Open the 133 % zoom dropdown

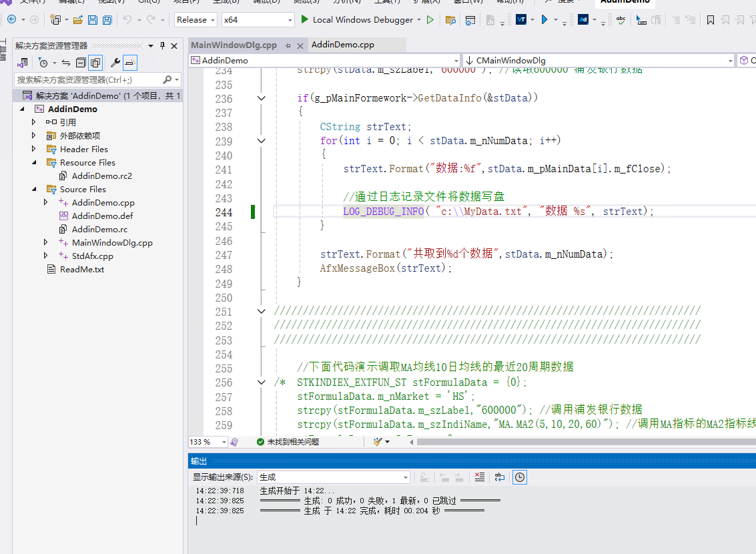[224, 442]
